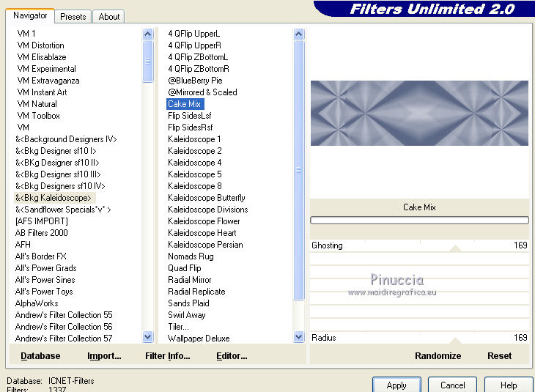Select VM Distortion category

point(40,45)
